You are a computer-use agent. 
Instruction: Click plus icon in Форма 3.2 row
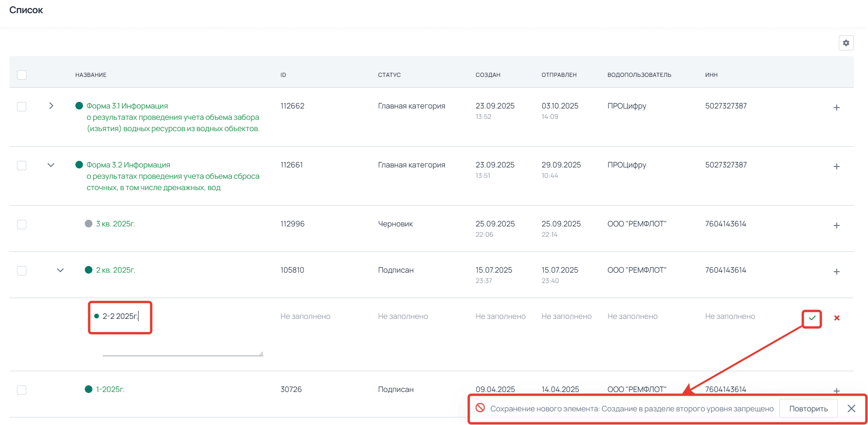click(x=836, y=167)
